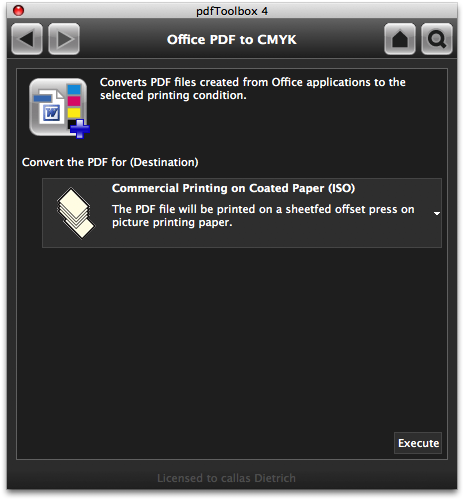Click the Licensed to callas Dietrich text

tap(226, 478)
